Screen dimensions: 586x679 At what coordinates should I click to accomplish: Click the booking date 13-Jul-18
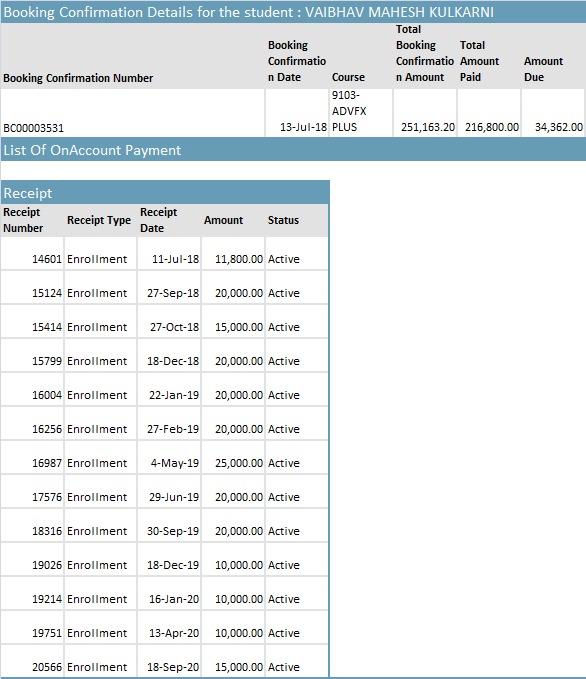point(303,127)
